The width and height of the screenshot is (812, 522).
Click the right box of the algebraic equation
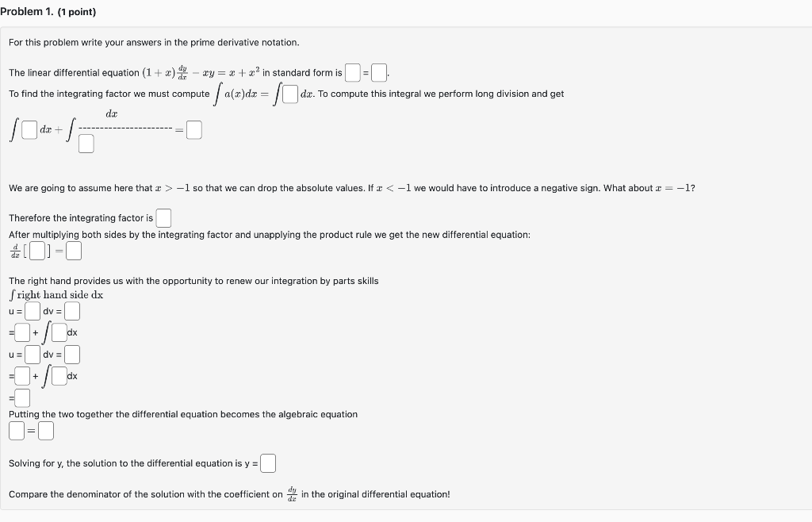[x=46, y=430]
